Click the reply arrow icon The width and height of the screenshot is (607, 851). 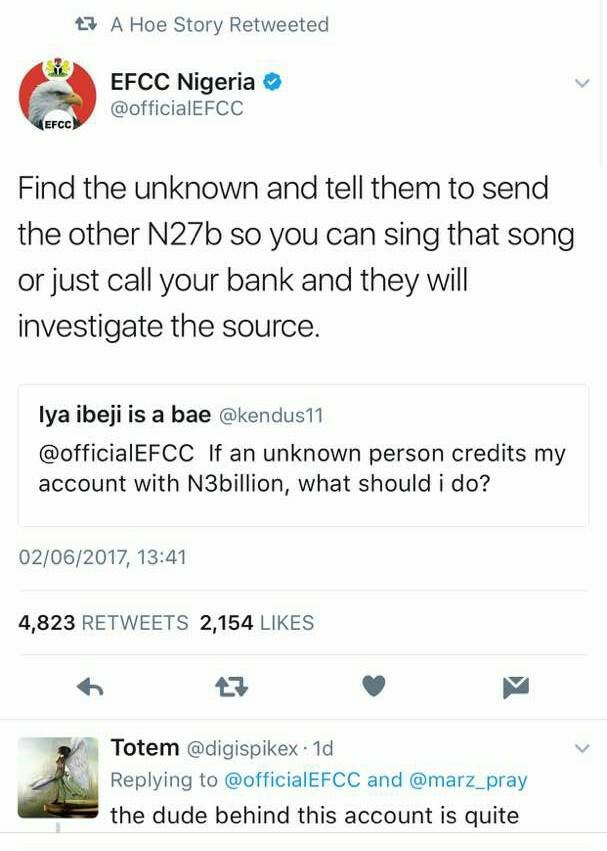click(x=91, y=686)
